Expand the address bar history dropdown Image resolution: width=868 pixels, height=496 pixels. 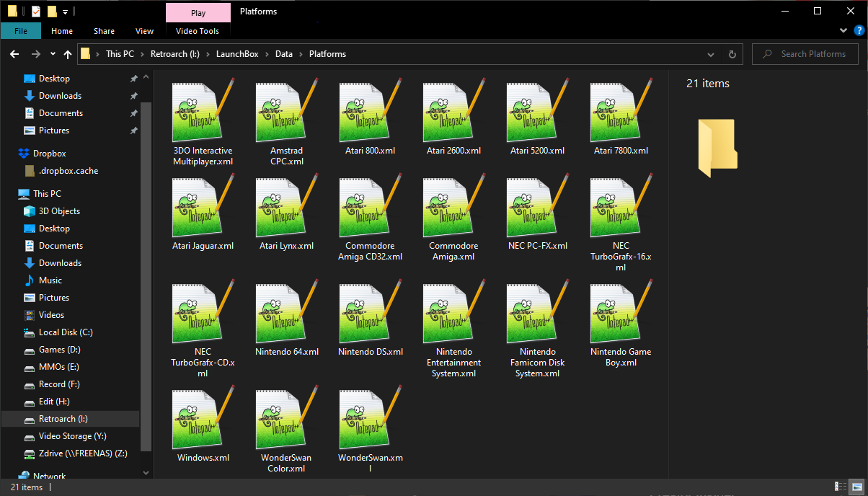point(712,54)
